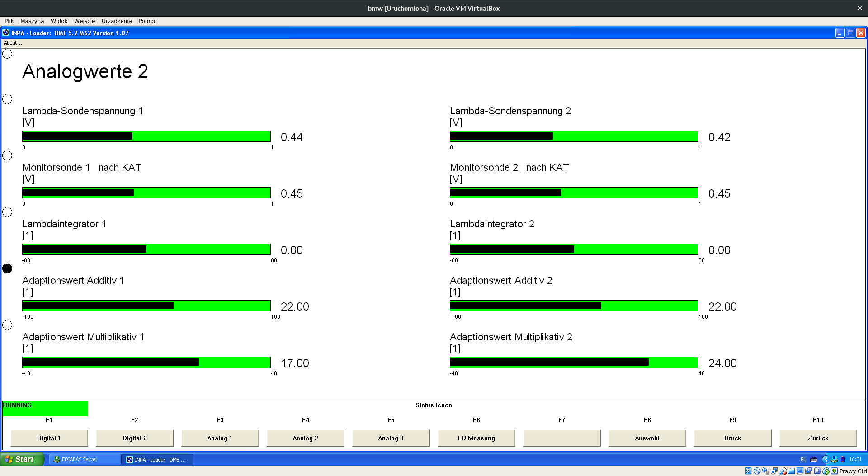Image resolution: width=868 pixels, height=476 pixels.
Task: Select the filled radio circle beside Adaptionswert Additiv 1
Action: (7, 269)
